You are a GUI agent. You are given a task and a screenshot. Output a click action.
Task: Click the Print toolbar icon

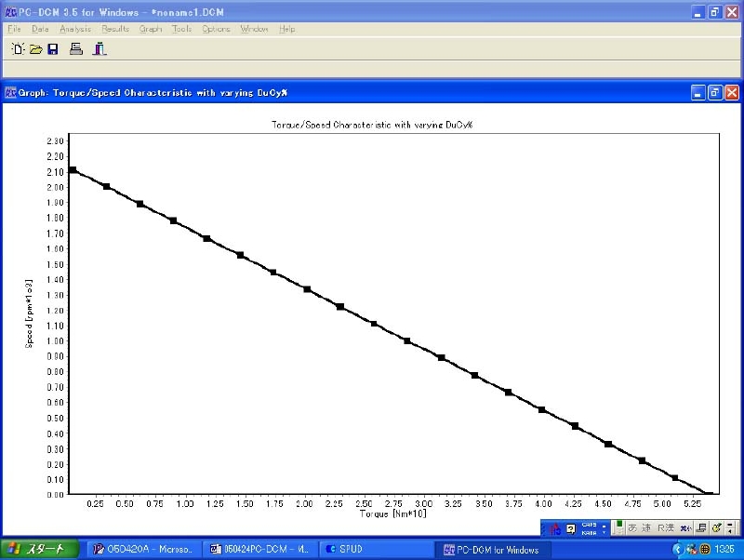pyautogui.click(x=76, y=48)
